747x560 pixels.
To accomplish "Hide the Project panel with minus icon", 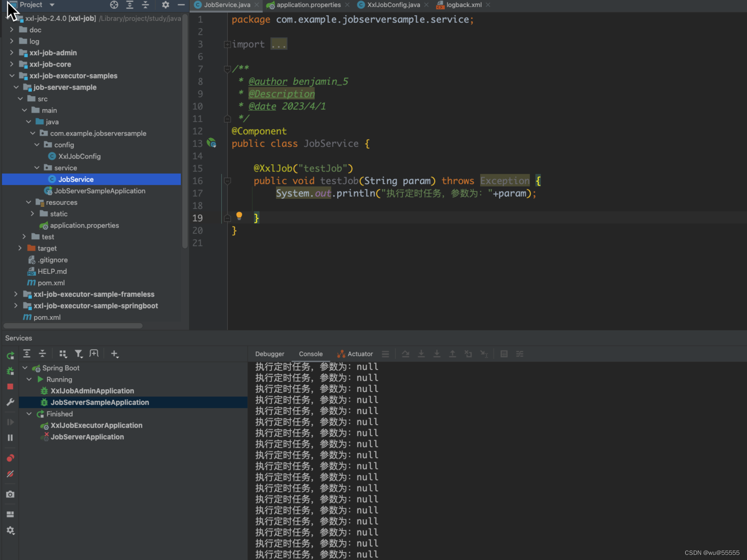I will (181, 5).
